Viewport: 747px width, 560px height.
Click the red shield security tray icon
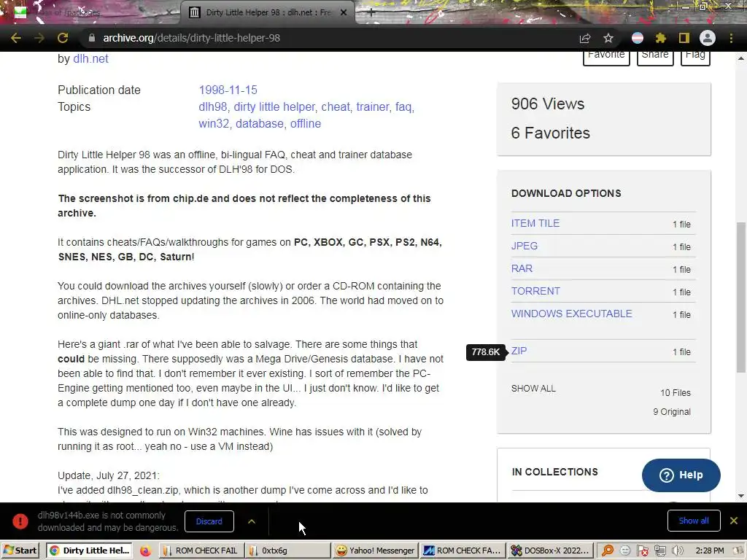pos(643,551)
